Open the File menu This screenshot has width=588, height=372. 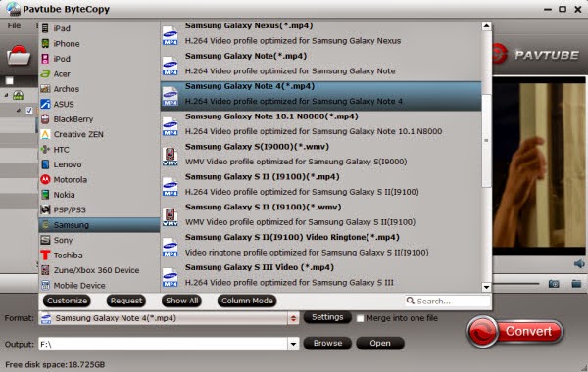[14, 25]
